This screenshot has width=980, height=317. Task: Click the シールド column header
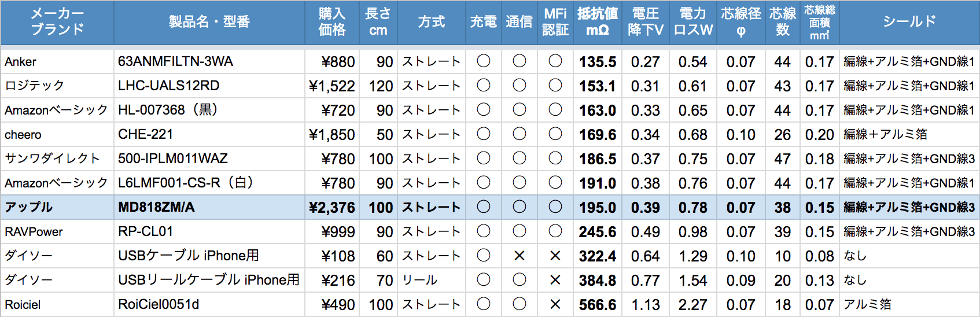pyautogui.click(x=909, y=22)
